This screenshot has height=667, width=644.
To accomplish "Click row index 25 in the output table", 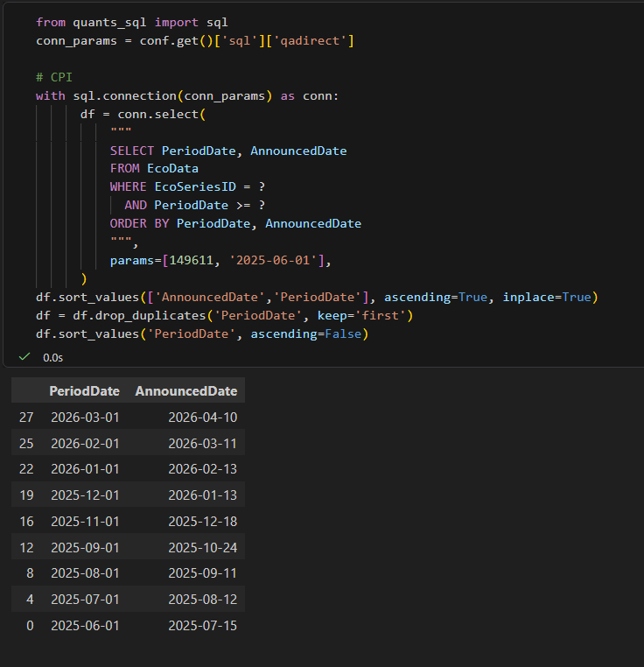I will [x=26, y=443].
